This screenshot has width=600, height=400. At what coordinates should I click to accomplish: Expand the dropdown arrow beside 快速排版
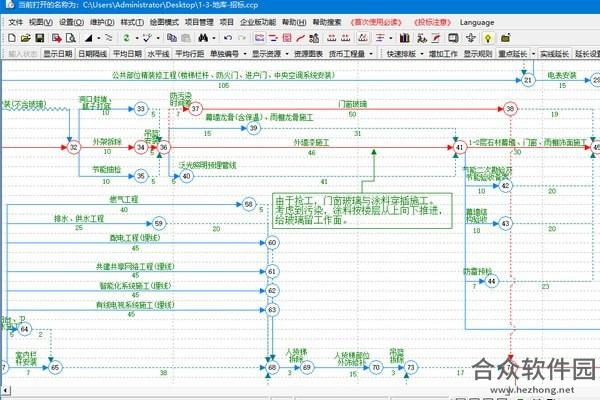(422, 54)
